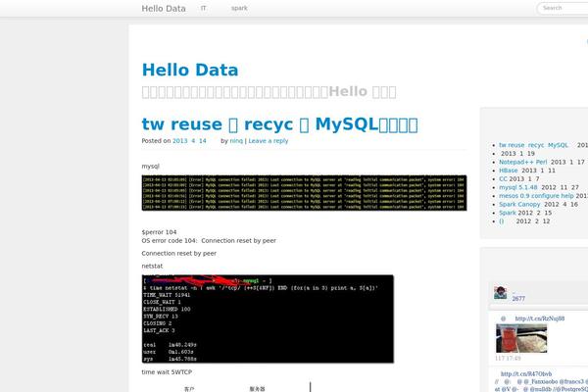Viewport: 588px width, 392px height.
Task: Open the 2677 follower count link
Action: tap(518, 299)
